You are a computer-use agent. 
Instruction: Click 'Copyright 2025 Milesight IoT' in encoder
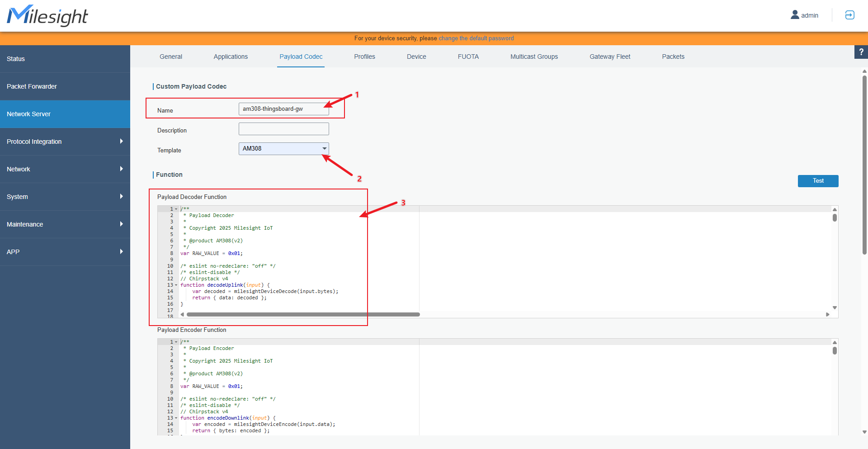click(231, 361)
